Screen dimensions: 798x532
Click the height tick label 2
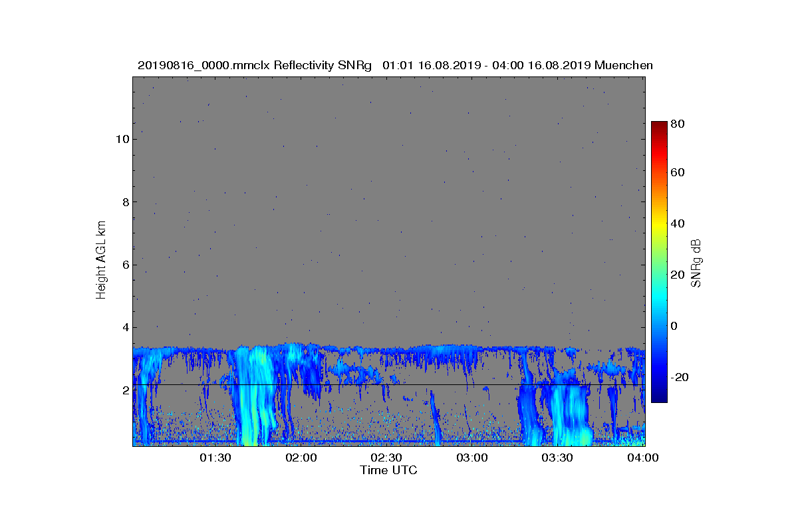[124, 390]
